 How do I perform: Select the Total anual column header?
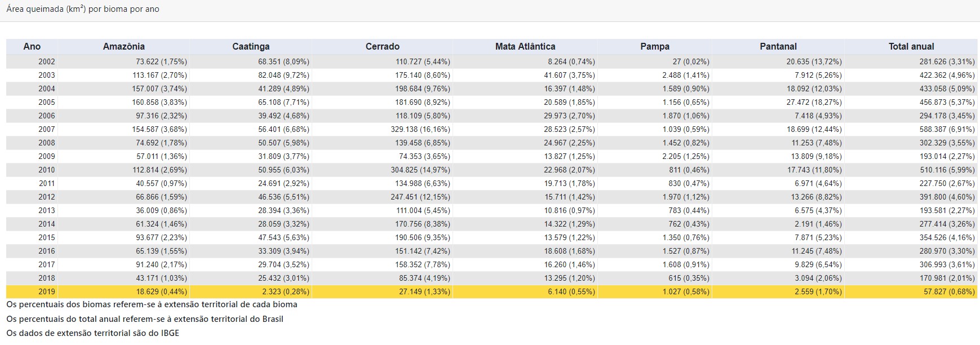point(911,47)
